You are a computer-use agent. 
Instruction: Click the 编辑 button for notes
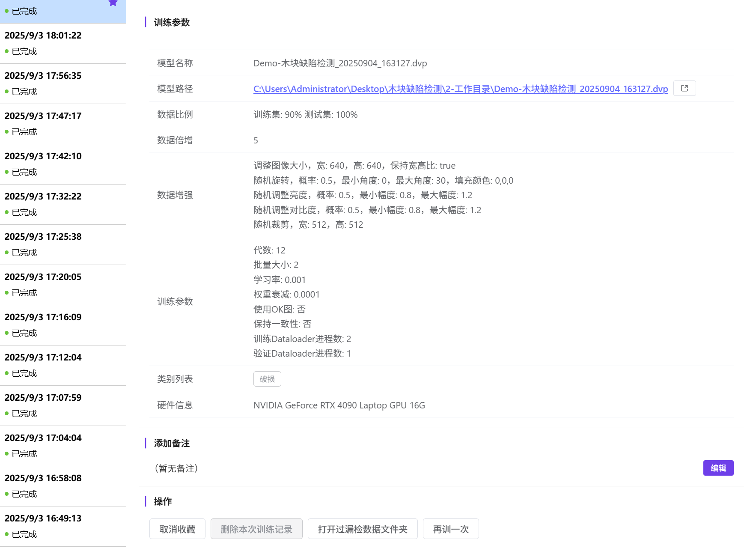coord(718,468)
